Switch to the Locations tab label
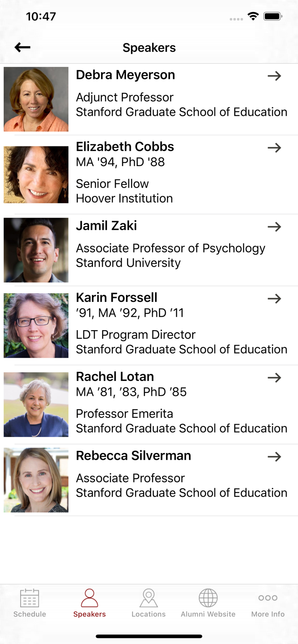 (149, 614)
